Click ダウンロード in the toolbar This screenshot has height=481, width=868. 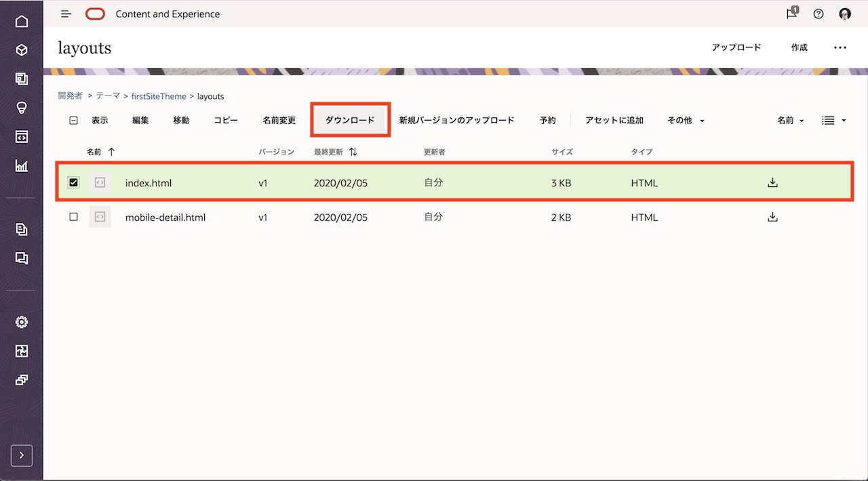pos(350,121)
